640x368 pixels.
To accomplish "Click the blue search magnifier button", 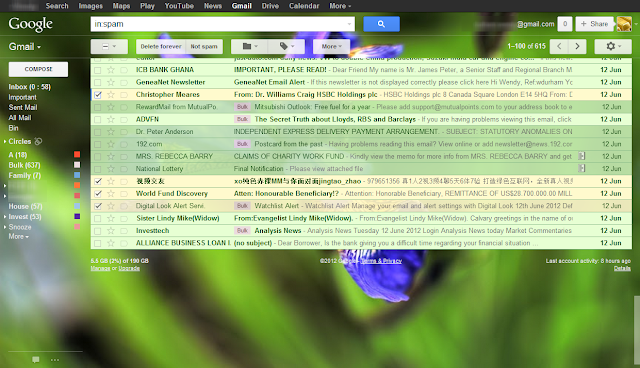I will click(x=381, y=24).
